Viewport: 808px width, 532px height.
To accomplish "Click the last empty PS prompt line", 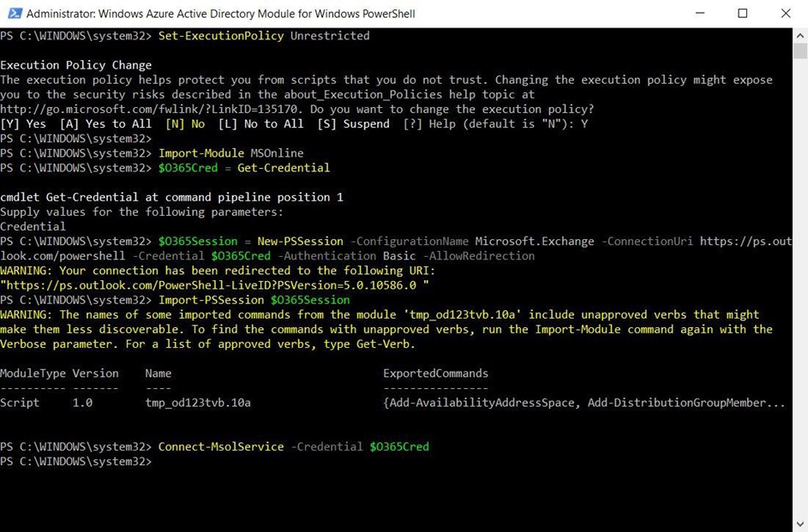I will click(75, 462).
